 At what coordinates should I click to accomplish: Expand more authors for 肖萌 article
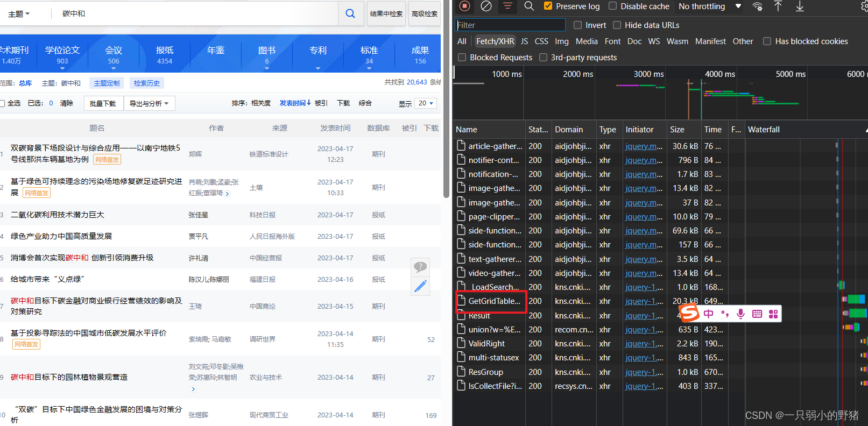click(x=228, y=194)
